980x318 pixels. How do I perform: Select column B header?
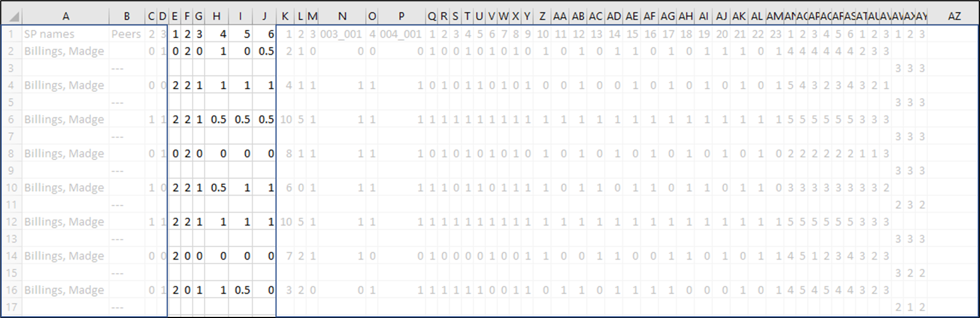126,16
